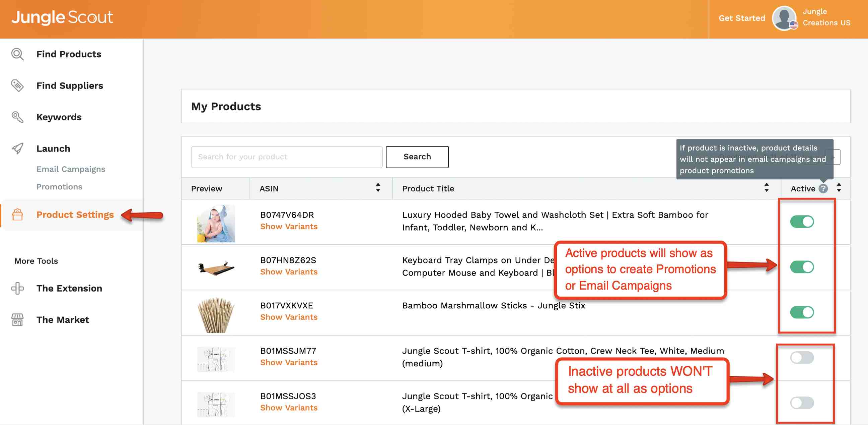
Task: Click ASIN text B01MSSJM77
Action: [288, 351]
